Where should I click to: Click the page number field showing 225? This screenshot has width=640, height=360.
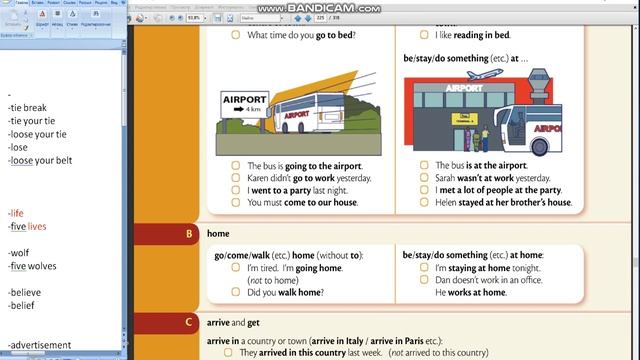coord(320,18)
